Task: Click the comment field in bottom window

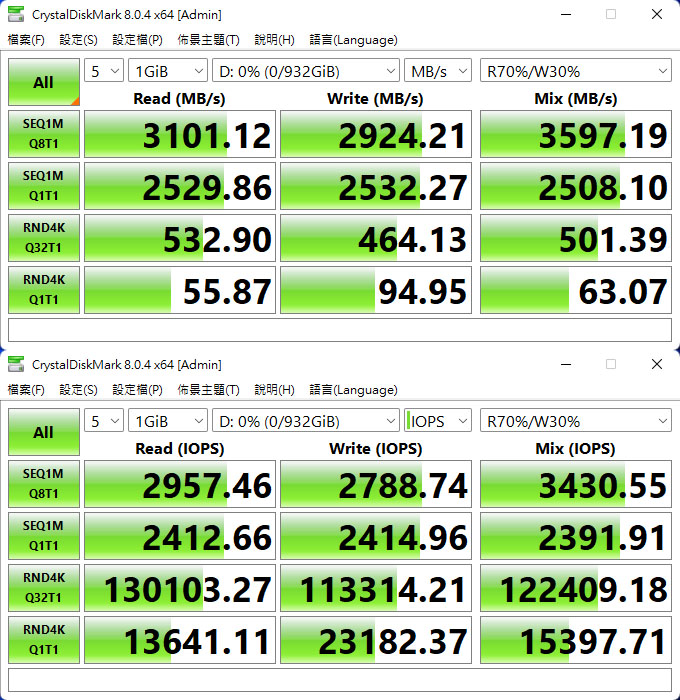Action: (x=340, y=680)
